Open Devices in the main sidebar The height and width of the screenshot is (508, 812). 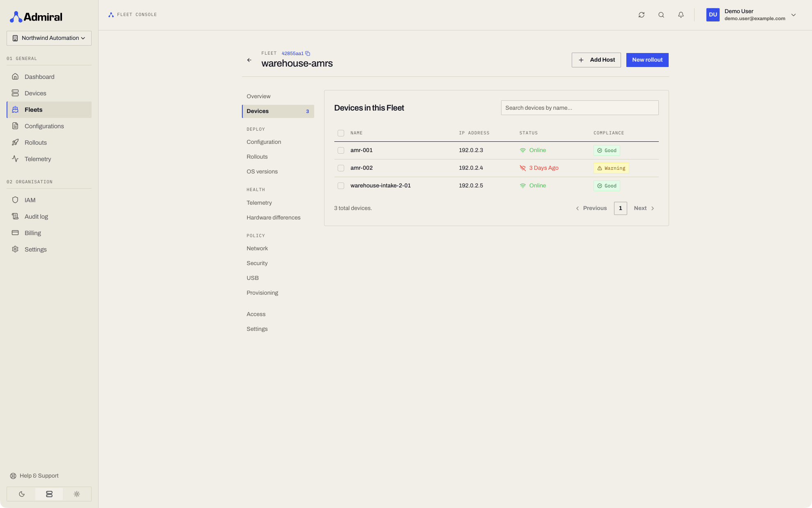[x=49, y=93]
